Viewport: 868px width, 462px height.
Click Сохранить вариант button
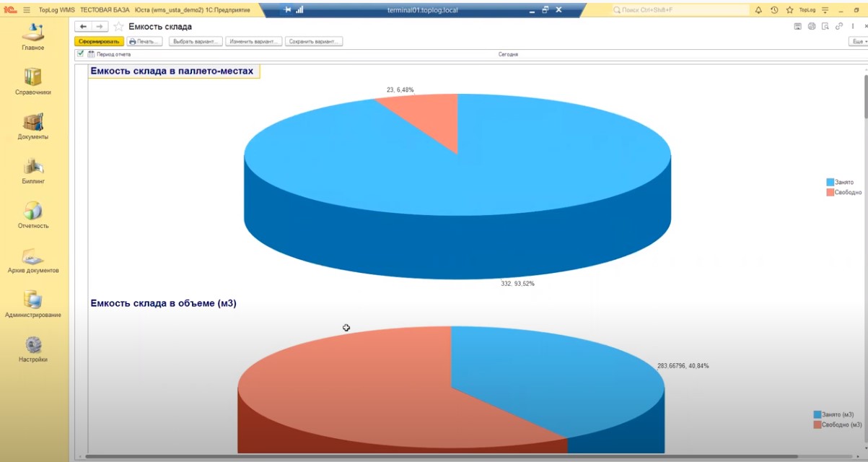point(314,42)
